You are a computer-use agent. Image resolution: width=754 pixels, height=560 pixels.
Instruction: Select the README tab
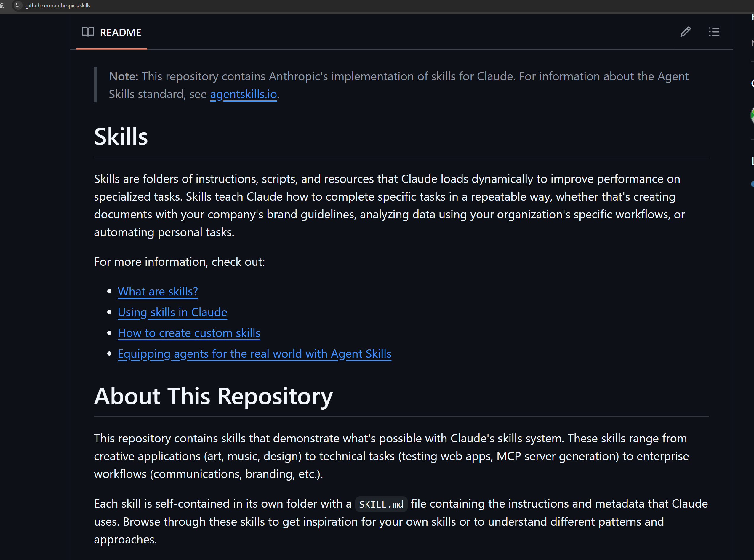pyautogui.click(x=111, y=32)
